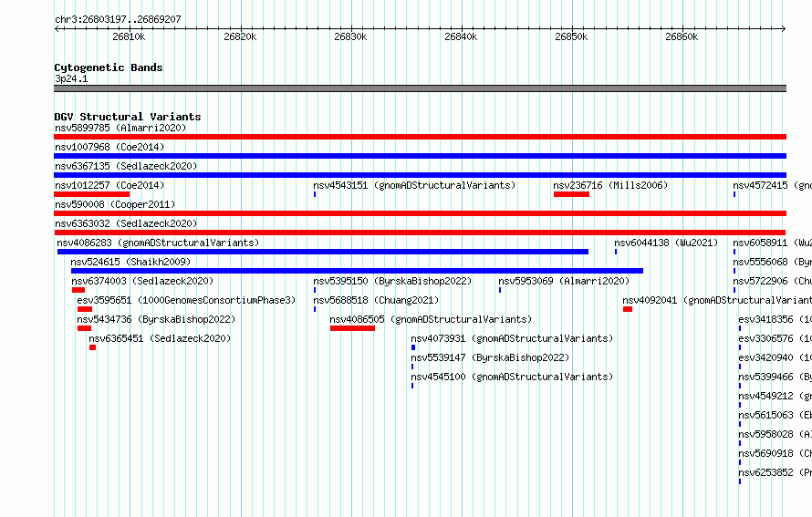Click the blue nsv1007968 variant bar
812x517 pixels.
(x=420, y=156)
